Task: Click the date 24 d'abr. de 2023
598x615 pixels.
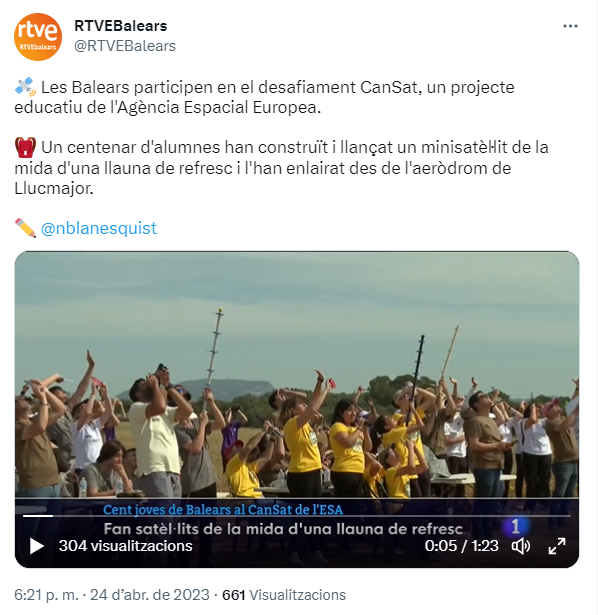Action: (x=150, y=595)
